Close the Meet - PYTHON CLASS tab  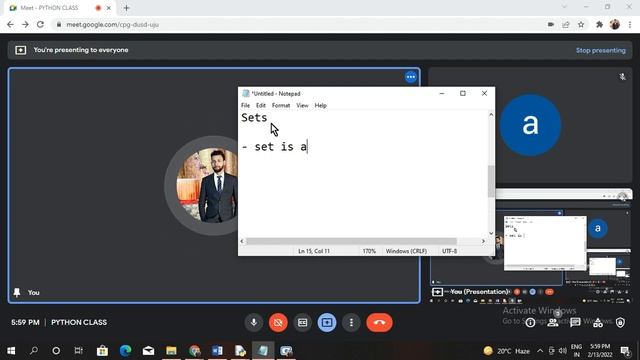(x=109, y=8)
